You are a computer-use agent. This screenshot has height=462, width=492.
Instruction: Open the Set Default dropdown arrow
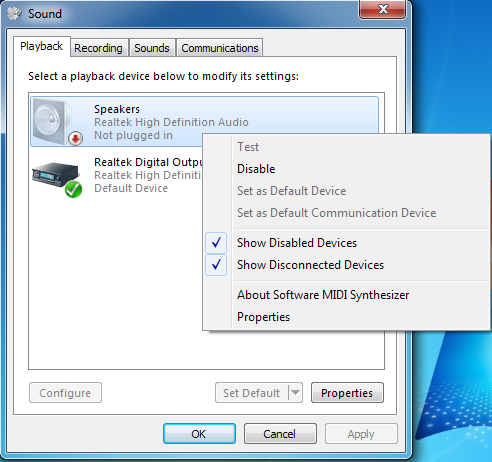[x=295, y=393]
